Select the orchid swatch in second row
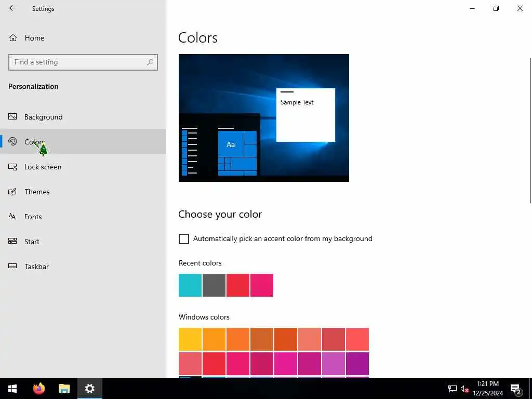Image resolution: width=532 pixels, height=399 pixels. (x=334, y=364)
